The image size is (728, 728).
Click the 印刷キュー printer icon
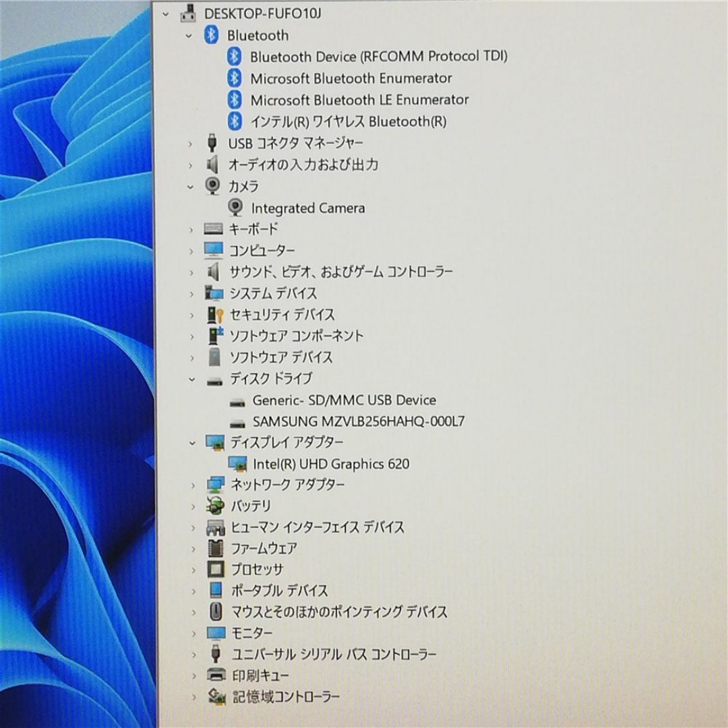(x=216, y=675)
